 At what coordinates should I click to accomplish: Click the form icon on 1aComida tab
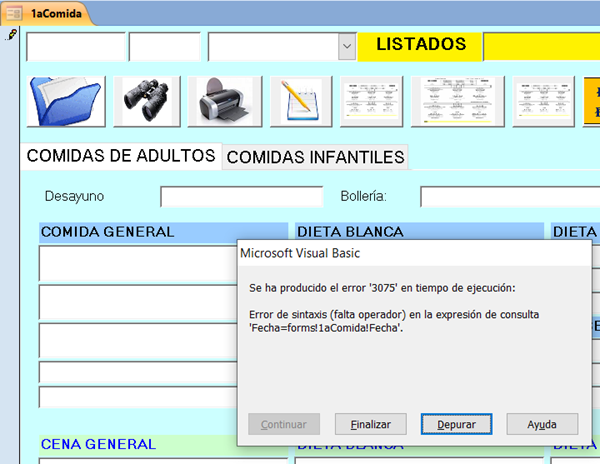click(x=14, y=14)
